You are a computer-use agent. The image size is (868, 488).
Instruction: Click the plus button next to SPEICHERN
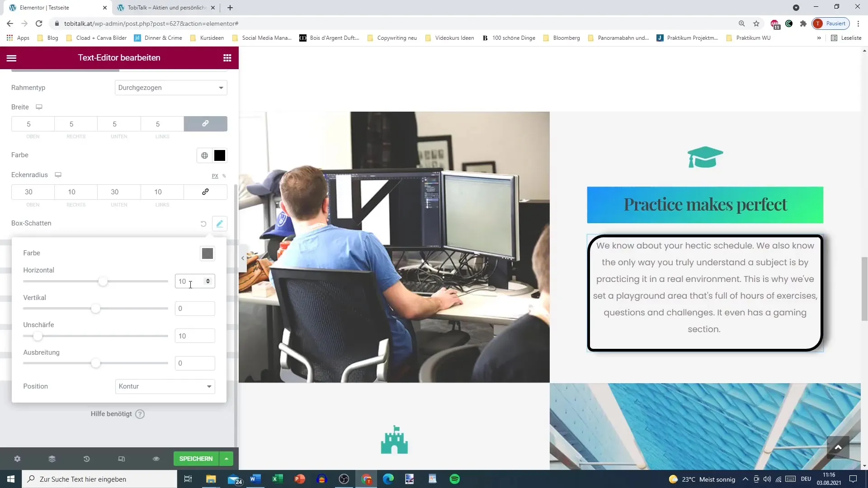point(226,459)
